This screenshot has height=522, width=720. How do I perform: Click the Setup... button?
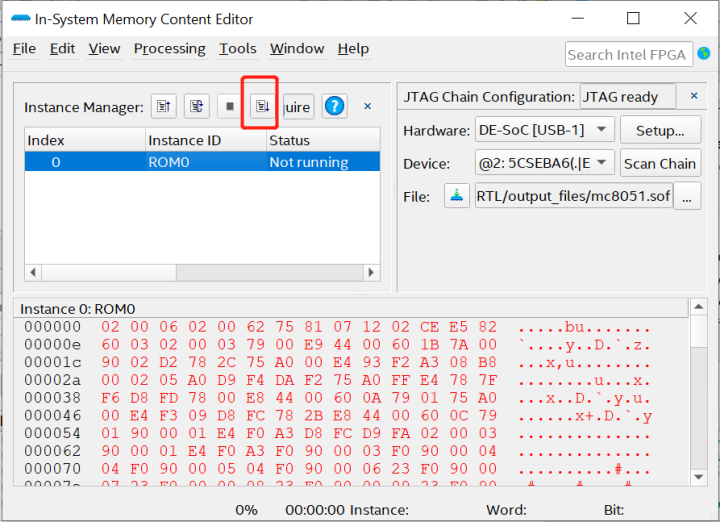660,130
